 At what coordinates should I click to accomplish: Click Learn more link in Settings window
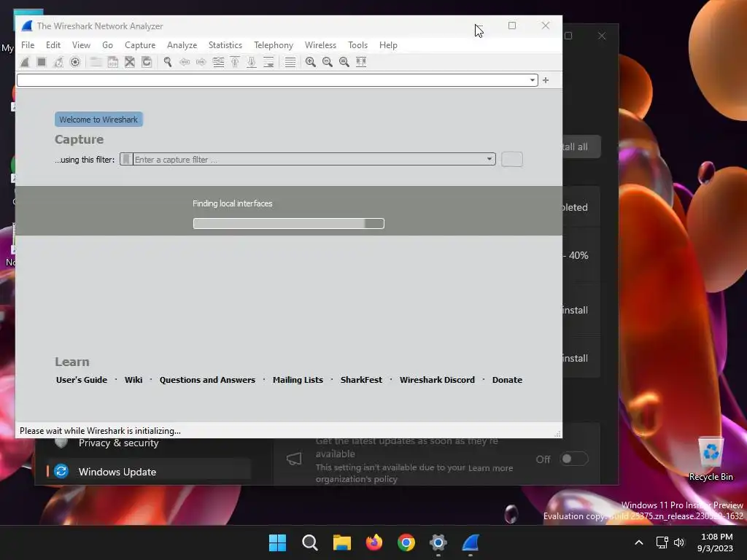[x=491, y=468]
